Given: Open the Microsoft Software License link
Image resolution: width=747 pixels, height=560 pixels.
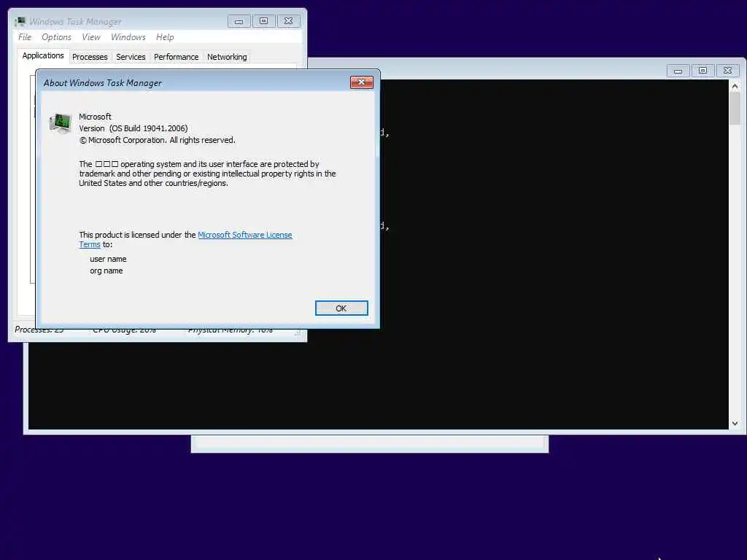Looking at the screenshot, I should [x=245, y=235].
